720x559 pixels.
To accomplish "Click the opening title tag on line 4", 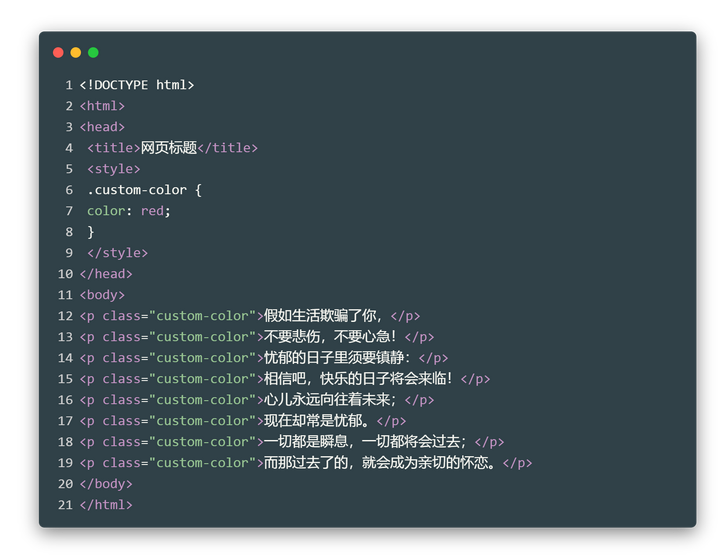I will (x=113, y=148).
